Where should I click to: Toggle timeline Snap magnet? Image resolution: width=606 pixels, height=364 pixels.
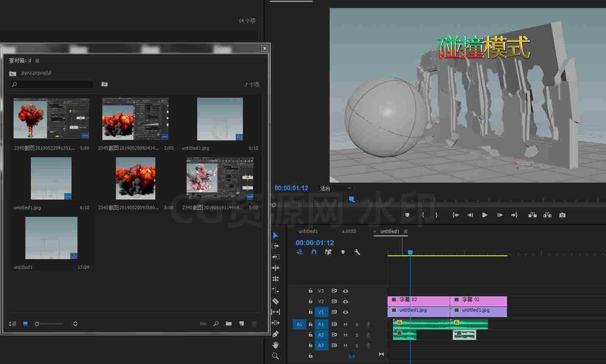(314, 252)
